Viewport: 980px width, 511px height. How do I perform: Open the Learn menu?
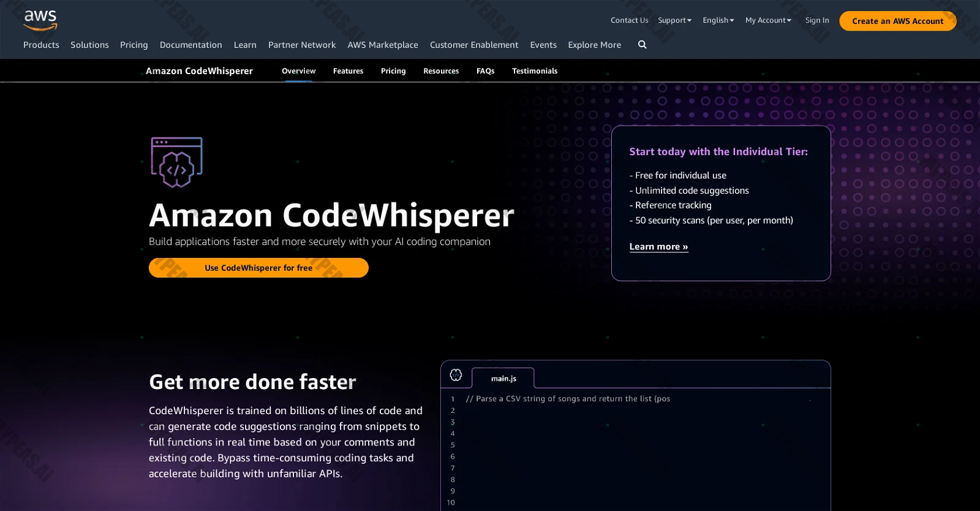point(245,45)
